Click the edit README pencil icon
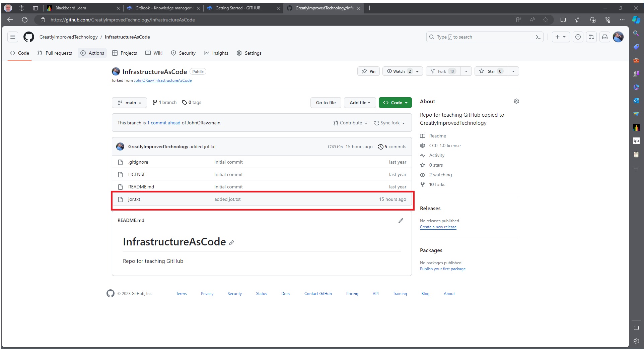Viewport: 644px width, 349px height. point(401,221)
